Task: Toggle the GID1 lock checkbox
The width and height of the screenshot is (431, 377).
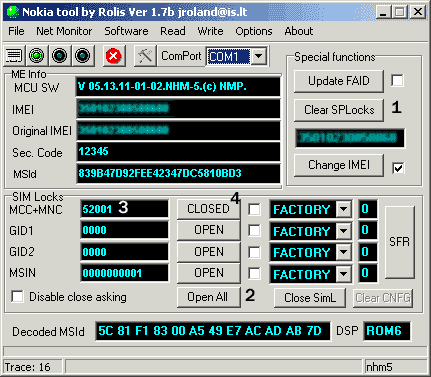Action: (x=254, y=231)
